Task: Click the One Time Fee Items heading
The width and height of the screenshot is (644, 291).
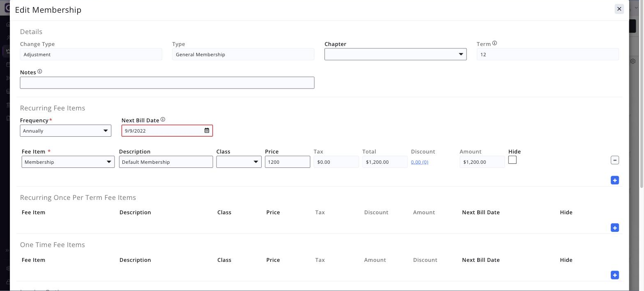Action: pos(53,245)
